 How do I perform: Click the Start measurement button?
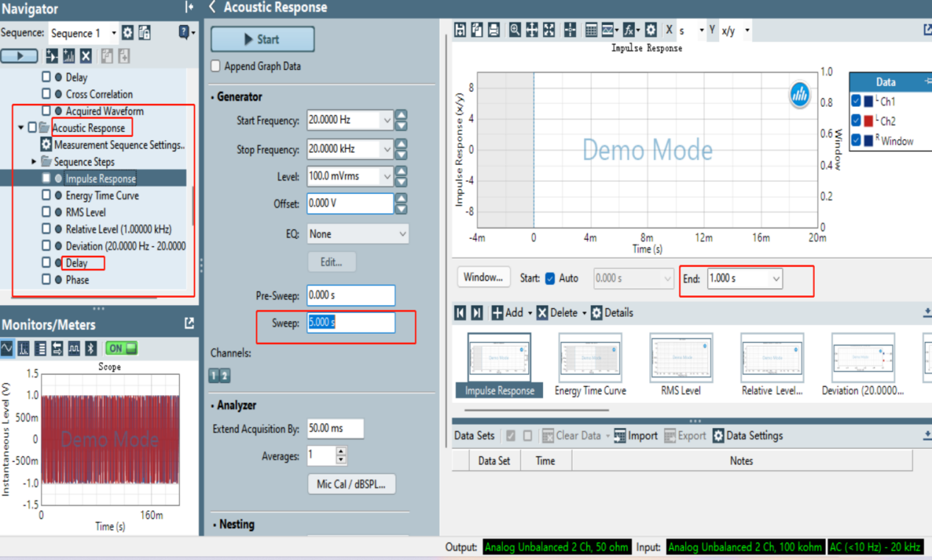(263, 39)
